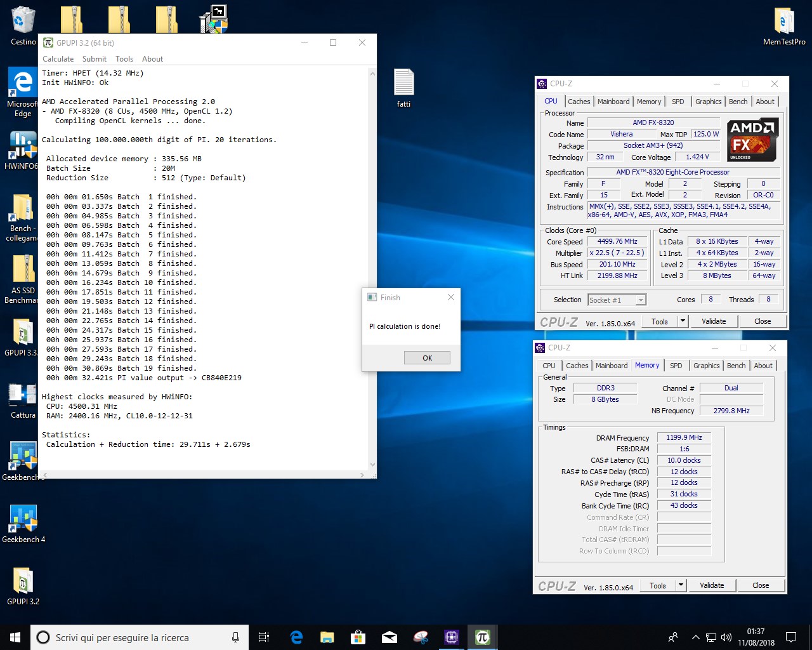Click Close in upper CPU-Z window
This screenshot has height=650, width=812.
[763, 321]
